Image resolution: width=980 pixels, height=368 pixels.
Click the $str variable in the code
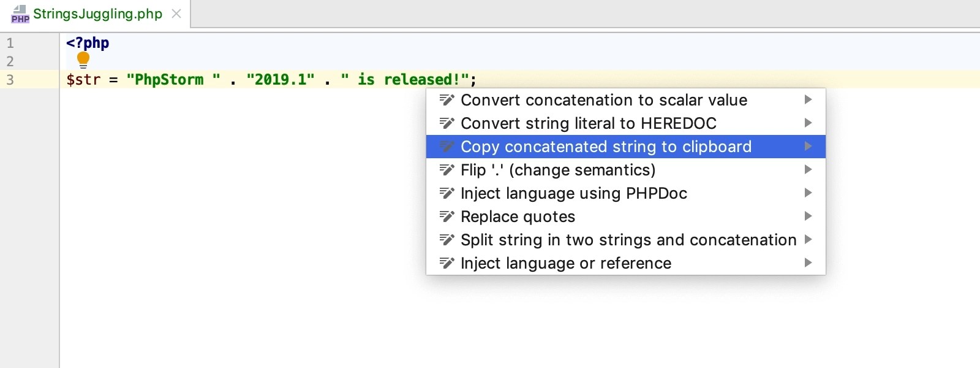point(83,80)
